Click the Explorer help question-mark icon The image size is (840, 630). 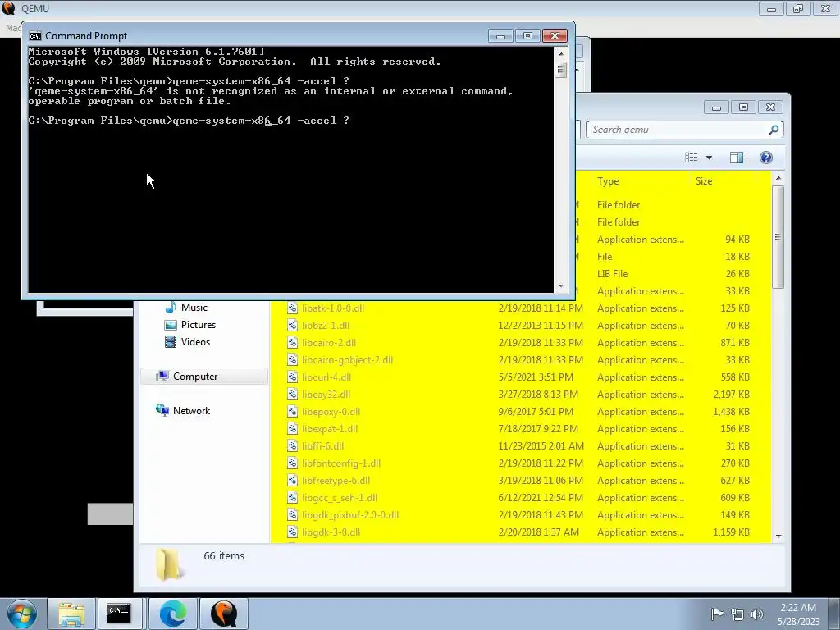pyautogui.click(x=766, y=157)
